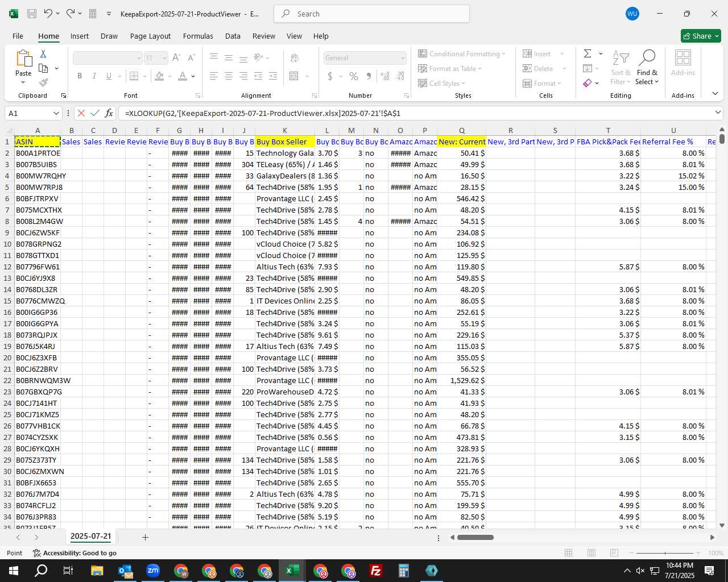Viewport: 728px width, 582px height.
Task: Collapse the ribbon chevron
Action: [x=715, y=94]
